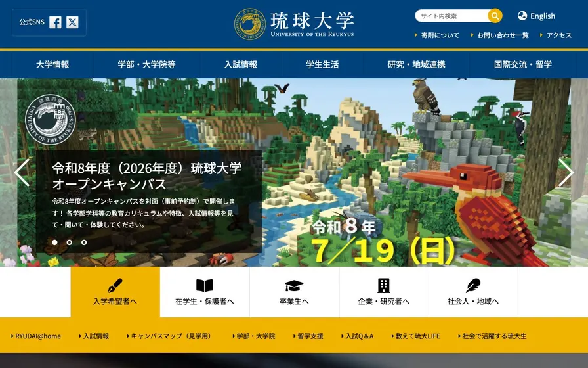Click the globe icon next to English
This screenshot has height=368, width=588.
(522, 16)
